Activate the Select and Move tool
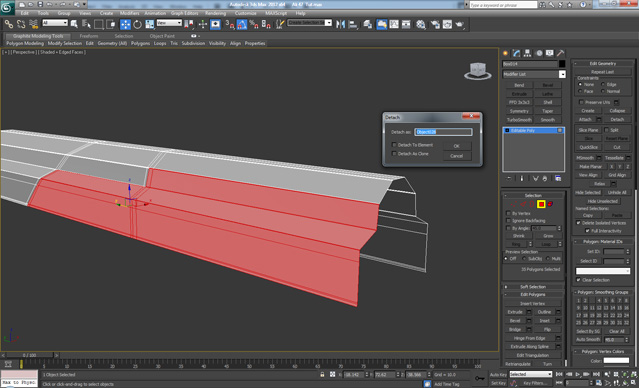The height and width of the screenshot is (388, 639). coord(125,24)
